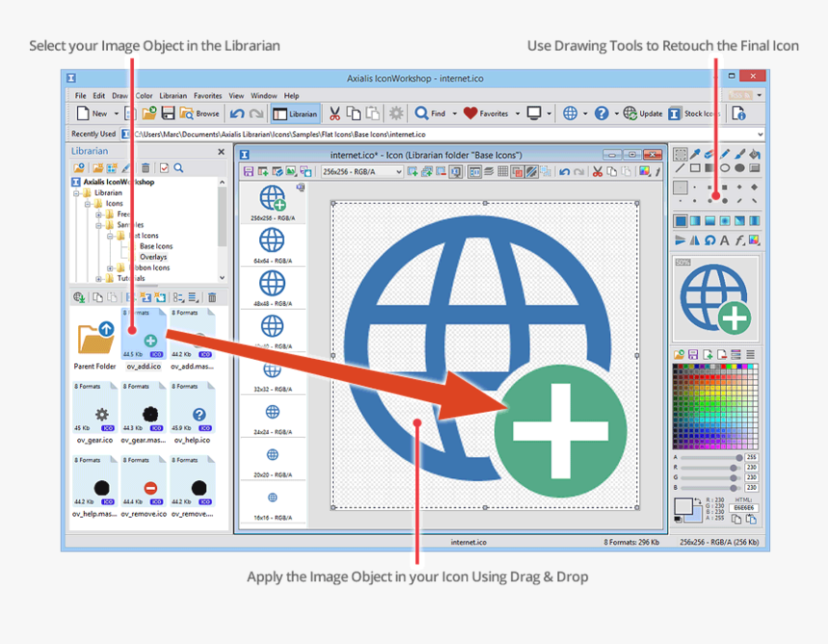Screen dimensions: 828x644
Task: Open the File menu
Action: coord(80,95)
